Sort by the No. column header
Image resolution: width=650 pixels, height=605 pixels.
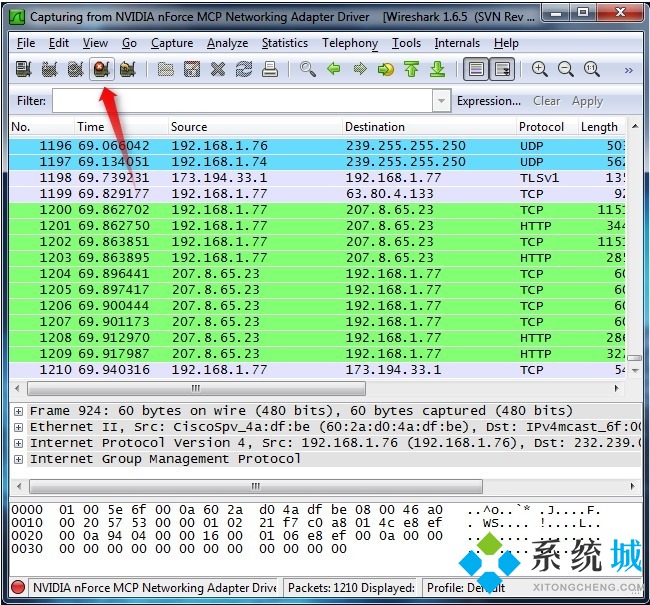pyautogui.click(x=41, y=126)
